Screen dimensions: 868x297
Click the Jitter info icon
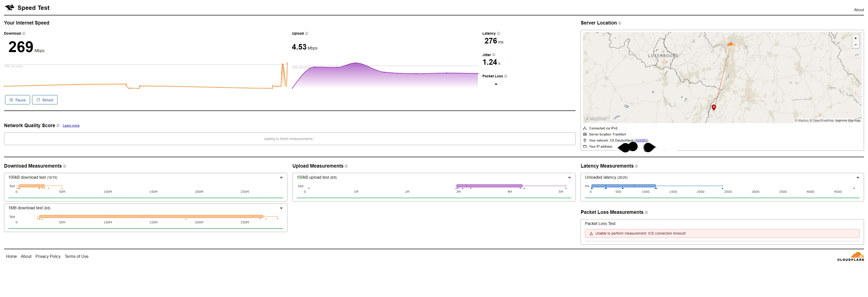pos(494,55)
